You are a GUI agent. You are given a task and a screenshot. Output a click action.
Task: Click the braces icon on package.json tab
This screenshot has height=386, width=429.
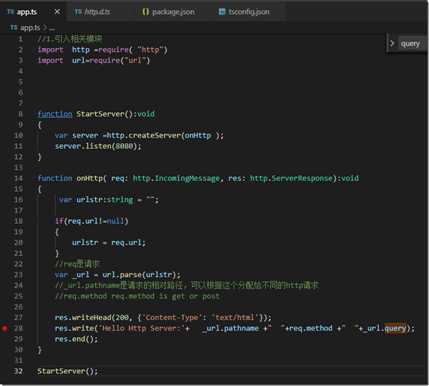pos(145,12)
